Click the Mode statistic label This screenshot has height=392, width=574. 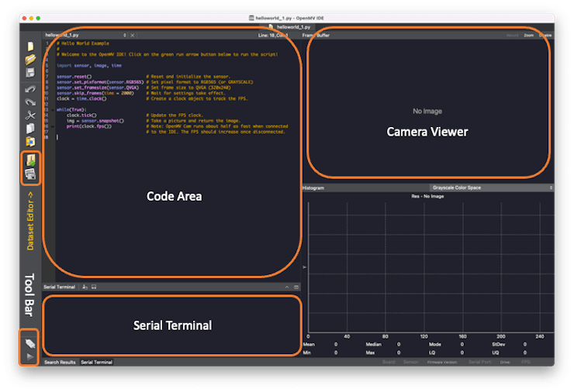coord(435,344)
